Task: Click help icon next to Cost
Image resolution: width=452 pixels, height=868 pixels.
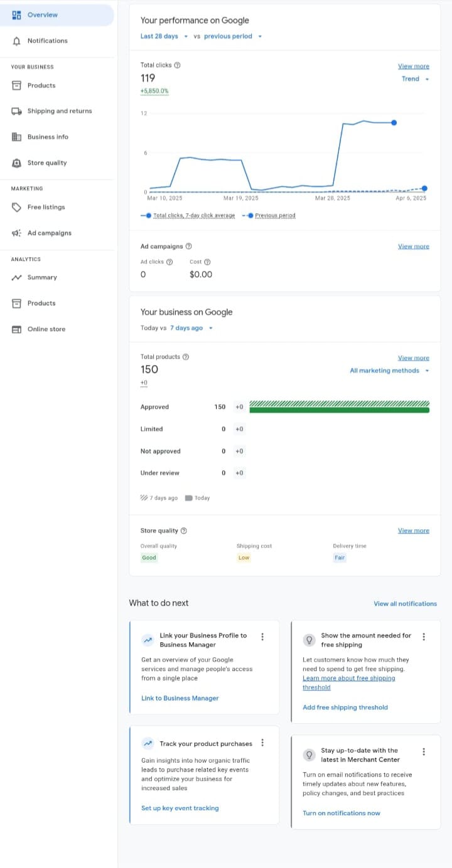Action: [208, 262]
